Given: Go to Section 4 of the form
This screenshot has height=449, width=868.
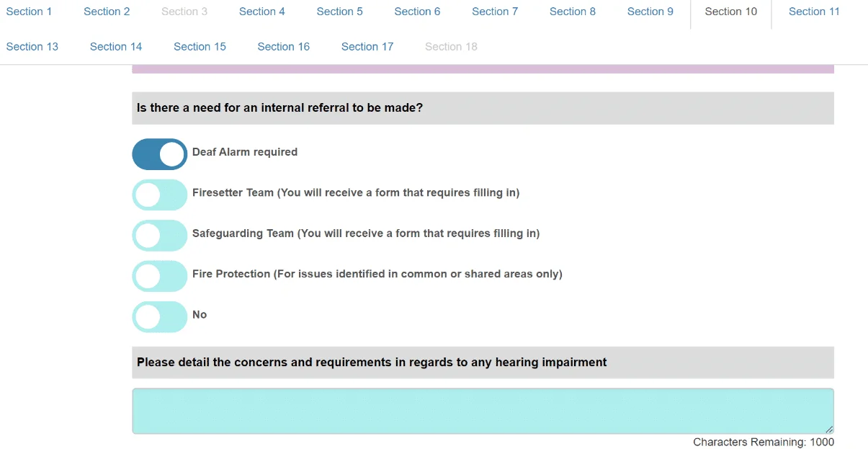Looking at the screenshot, I should 262,12.
